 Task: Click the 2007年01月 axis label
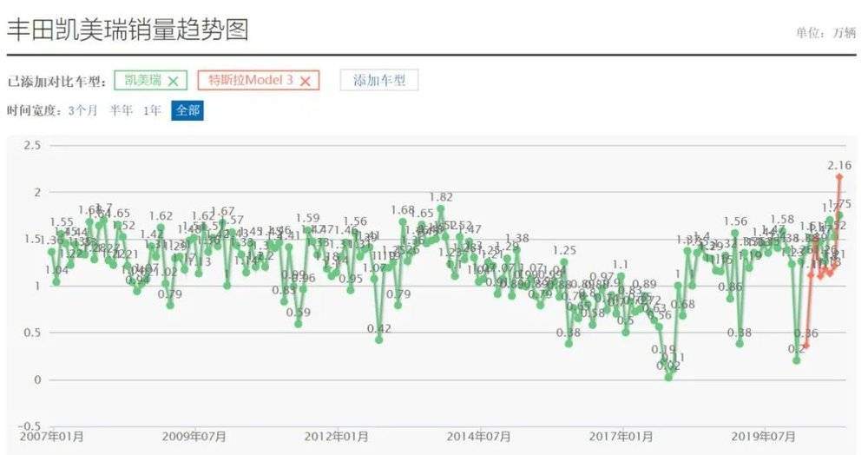(x=52, y=436)
